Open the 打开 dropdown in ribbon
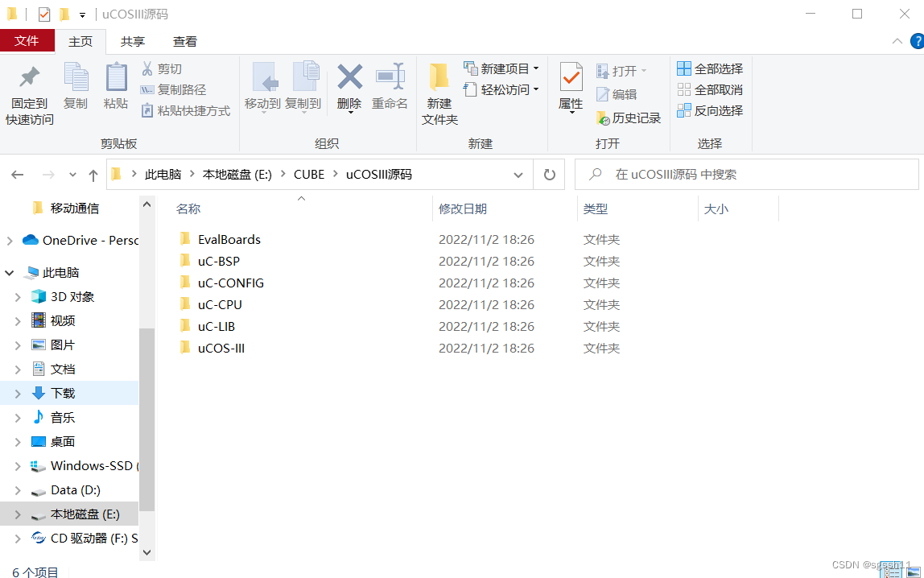 click(x=621, y=72)
